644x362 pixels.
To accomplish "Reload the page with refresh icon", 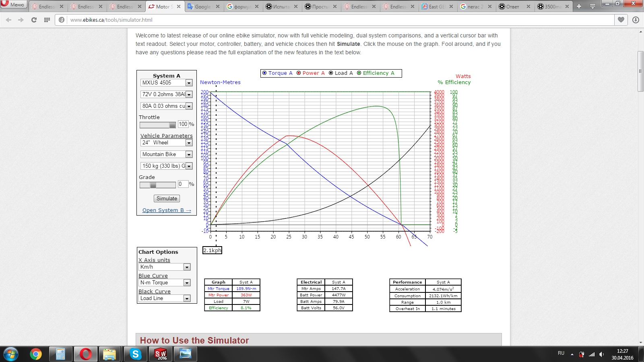I will [34, 20].
